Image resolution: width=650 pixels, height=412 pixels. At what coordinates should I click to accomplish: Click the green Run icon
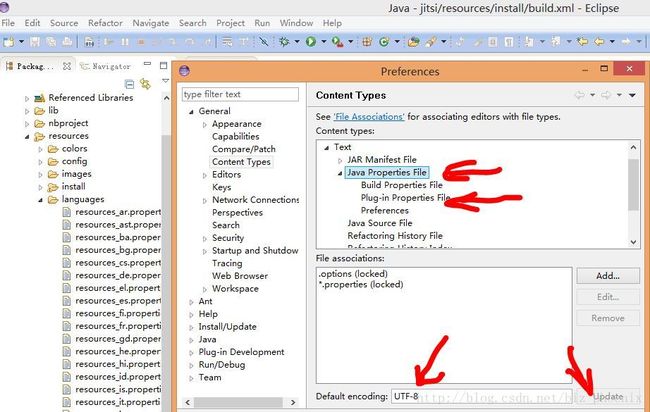[310, 41]
